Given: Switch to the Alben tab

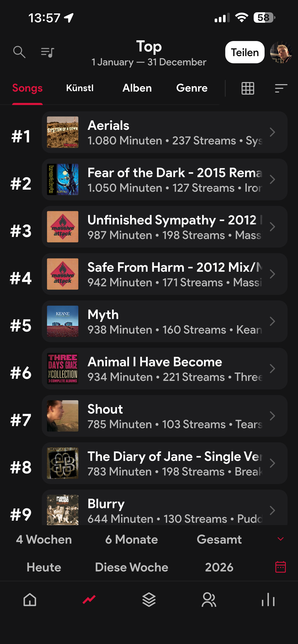Looking at the screenshot, I should click(137, 88).
